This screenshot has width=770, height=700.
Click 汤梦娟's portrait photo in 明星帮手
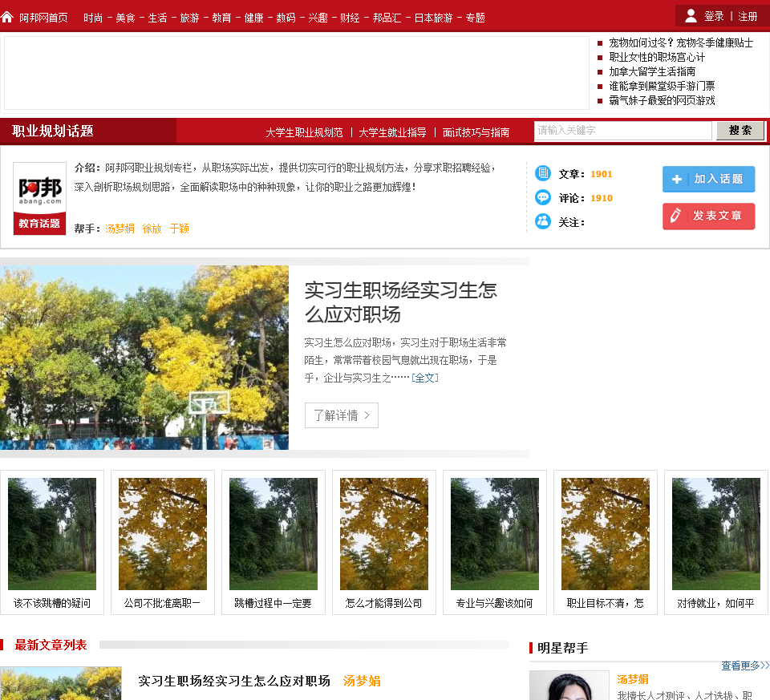point(569,686)
